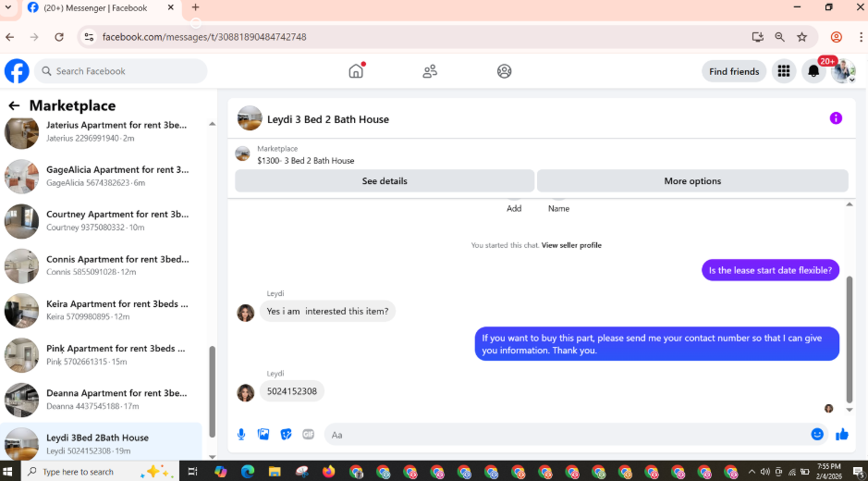
Task: Open the emoji picker in message box
Action: [x=817, y=435]
